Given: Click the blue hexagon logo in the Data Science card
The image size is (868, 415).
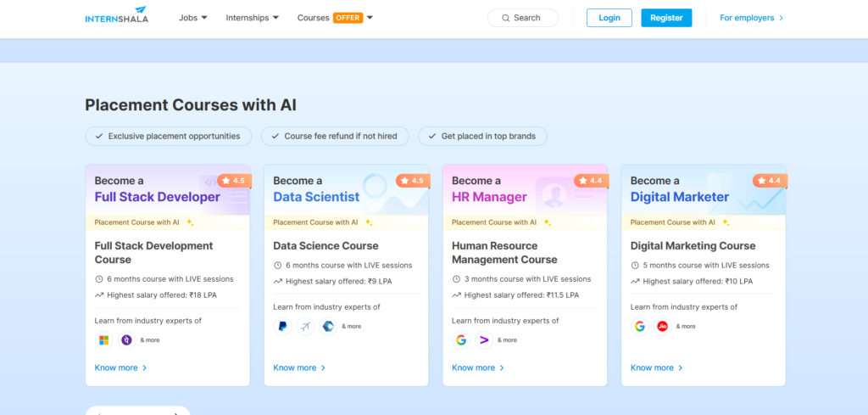Looking at the screenshot, I should tap(328, 327).
